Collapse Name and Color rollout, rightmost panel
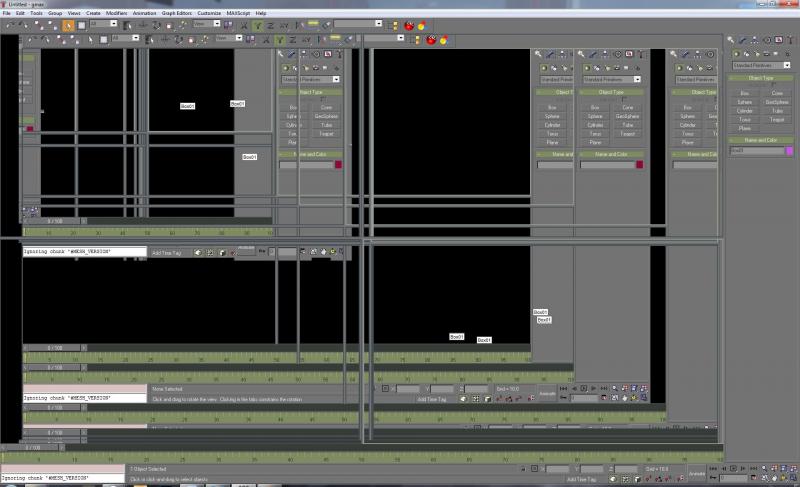The image size is (800, 487). click(x=761, y=140)
